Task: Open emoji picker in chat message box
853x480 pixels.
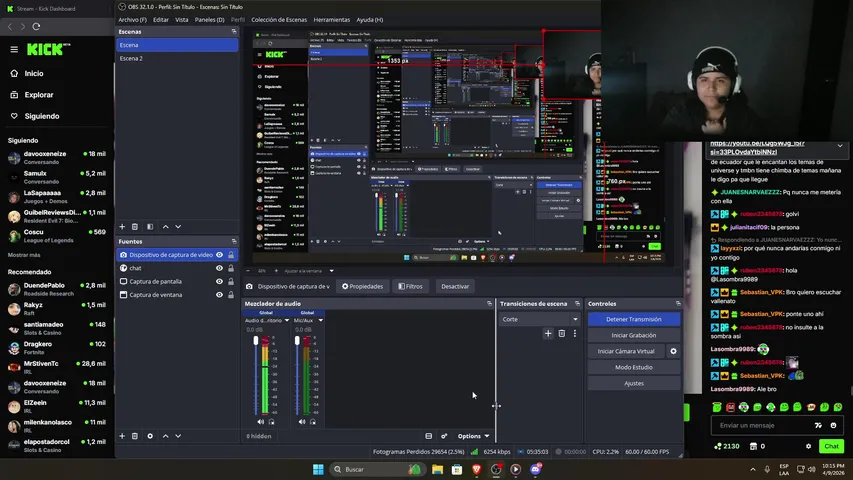Action: (x=833, y=425)
